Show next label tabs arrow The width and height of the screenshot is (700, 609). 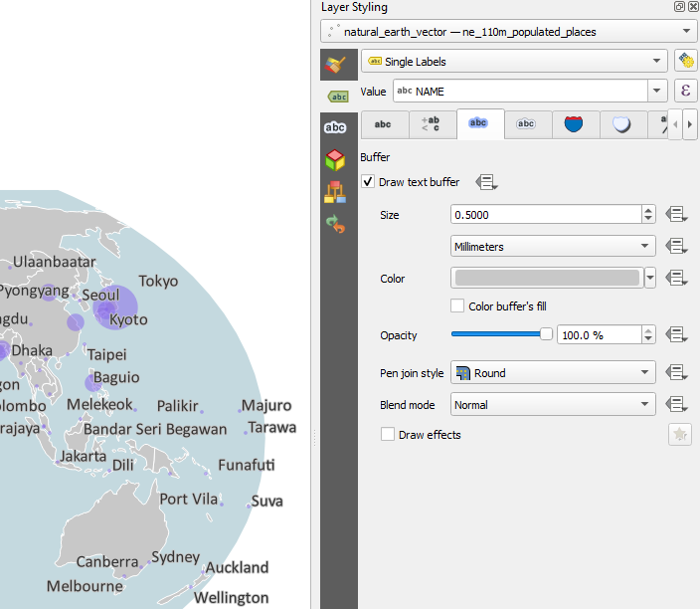point(690,124)
